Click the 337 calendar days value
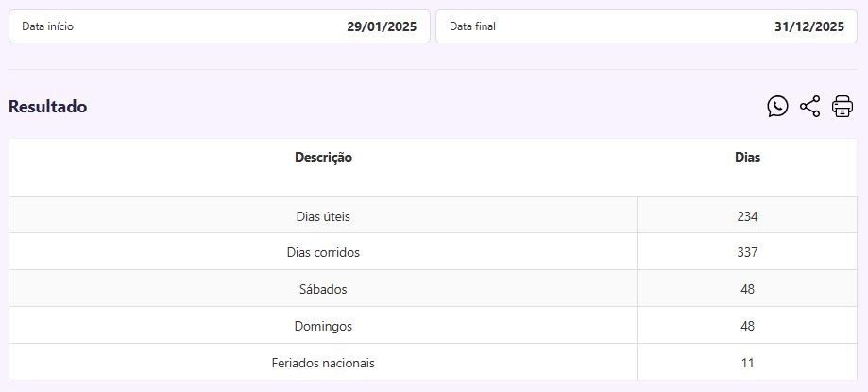Viewport: 868px width, 392px height. [x=747, y=253]
